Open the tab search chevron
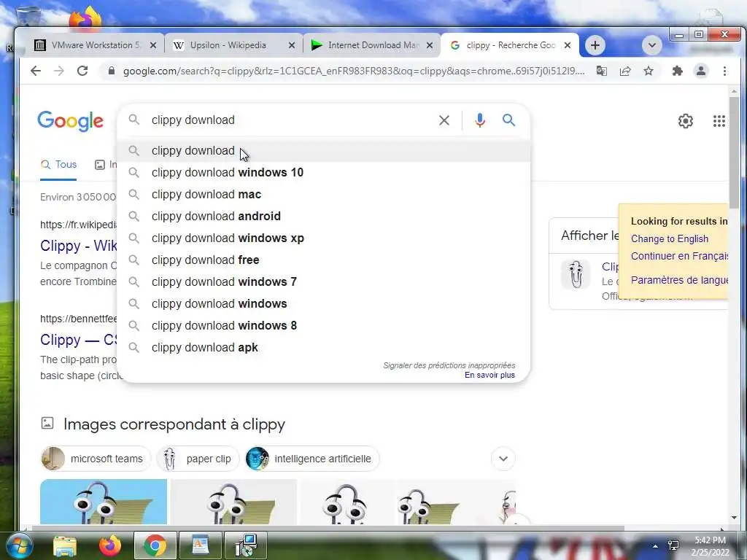Screen dimensions: 747x560 pos(651,45)
